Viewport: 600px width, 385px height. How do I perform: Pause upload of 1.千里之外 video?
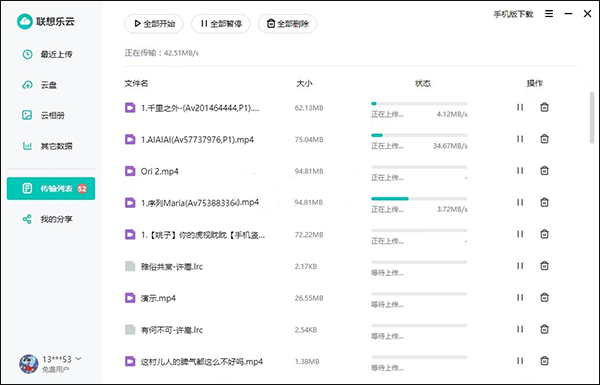click(x=520, y=108)
